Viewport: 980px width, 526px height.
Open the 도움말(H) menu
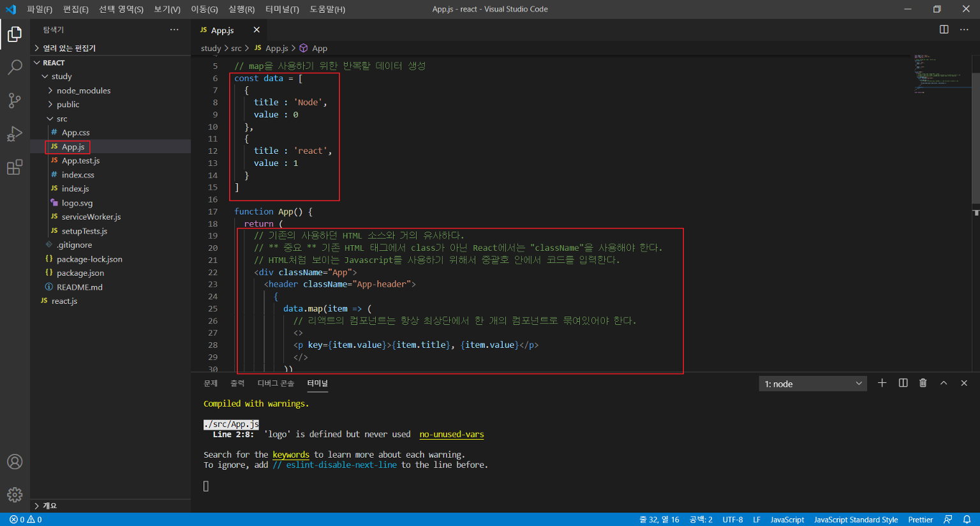click(327, 9)
